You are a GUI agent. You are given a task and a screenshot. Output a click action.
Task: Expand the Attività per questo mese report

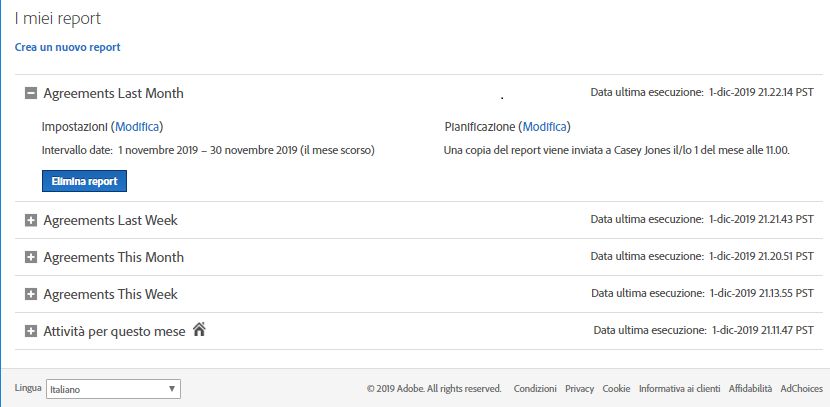pyautogui.click(x=31, y=331)
